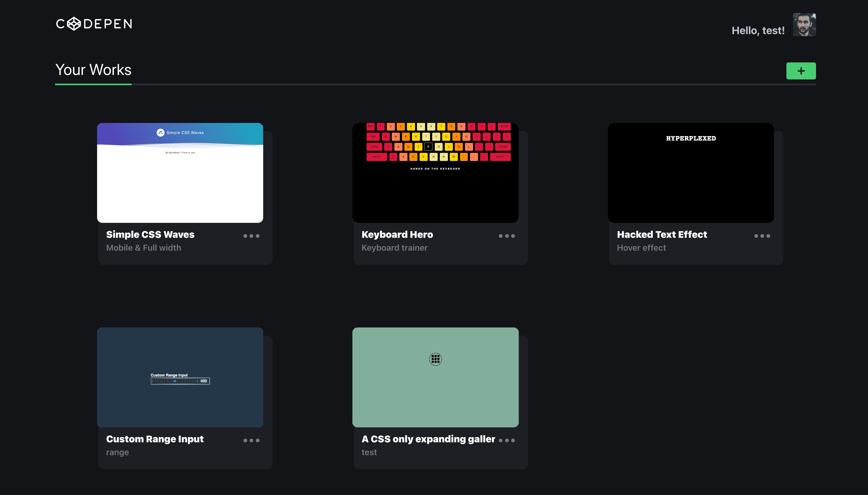The width and height of the screenshot is (868, 495).
Task: Create a new pen with the green plus button
Action: pyautogui.click(x=801, y=70)
